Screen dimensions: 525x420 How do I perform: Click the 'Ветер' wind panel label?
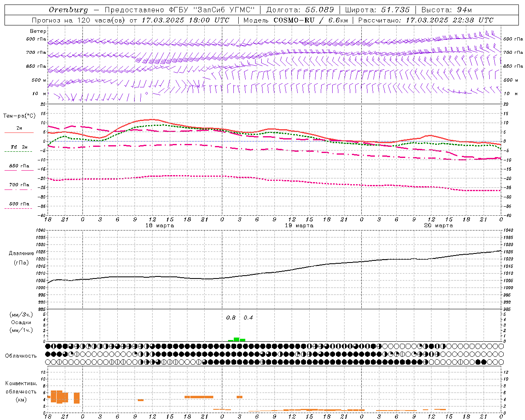(38, 31)
